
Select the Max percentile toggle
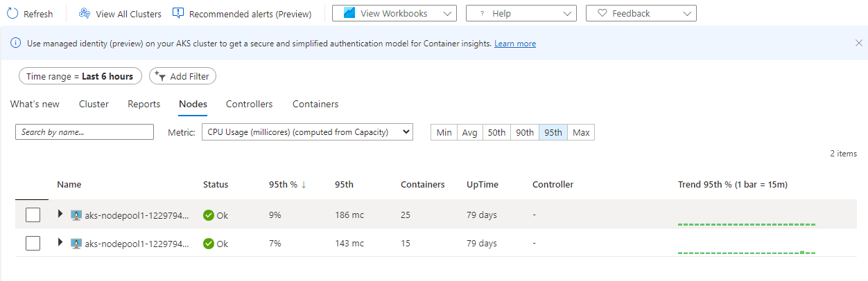581,132
